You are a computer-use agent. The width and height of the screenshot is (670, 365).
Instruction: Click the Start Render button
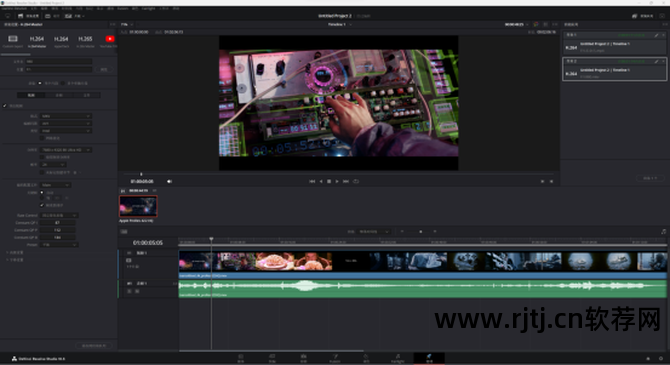click(x=650, y=178)
